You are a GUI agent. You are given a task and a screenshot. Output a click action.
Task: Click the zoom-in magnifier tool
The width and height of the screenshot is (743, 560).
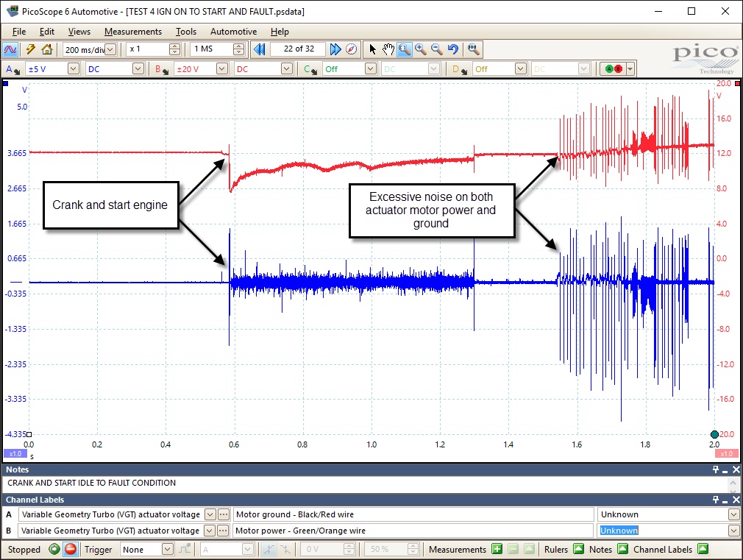pos(421,49)
